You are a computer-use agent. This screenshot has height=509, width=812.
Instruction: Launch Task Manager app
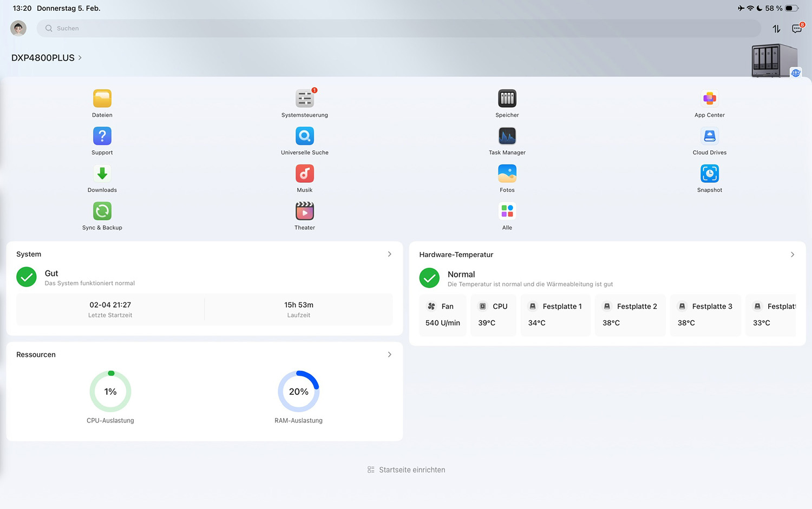click(x=507, y=136)
